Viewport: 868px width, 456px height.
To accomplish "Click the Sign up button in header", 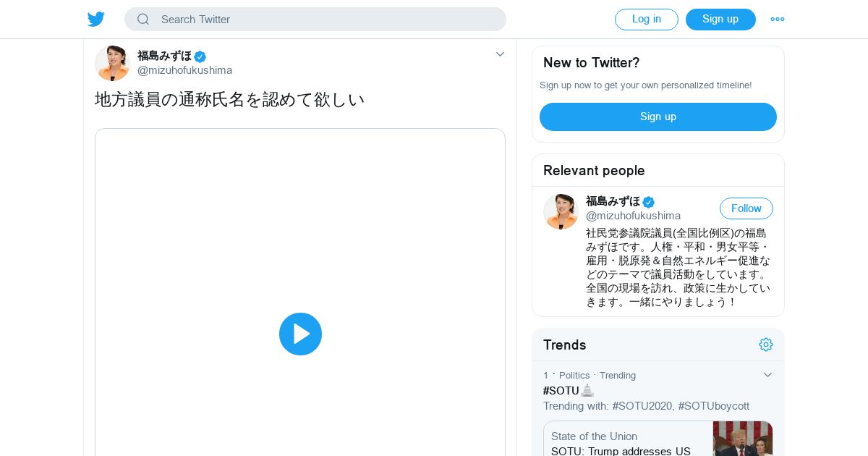I will point(720,20).
